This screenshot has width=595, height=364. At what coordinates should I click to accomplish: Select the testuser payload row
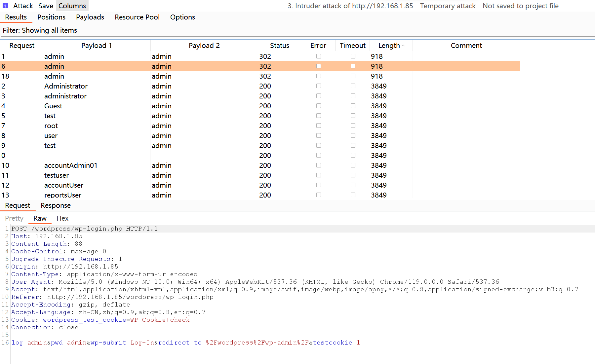260,175
